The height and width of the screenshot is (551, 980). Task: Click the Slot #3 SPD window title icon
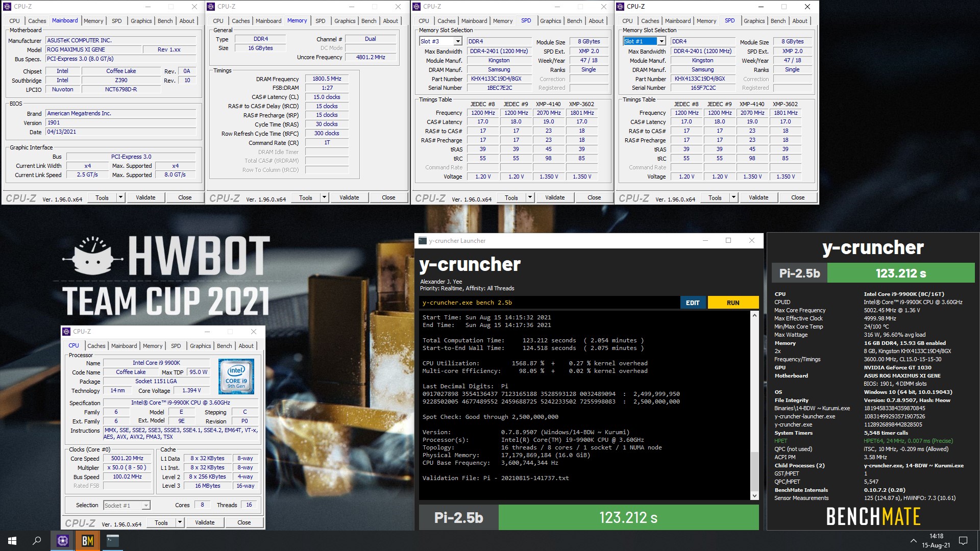(416, 7)
